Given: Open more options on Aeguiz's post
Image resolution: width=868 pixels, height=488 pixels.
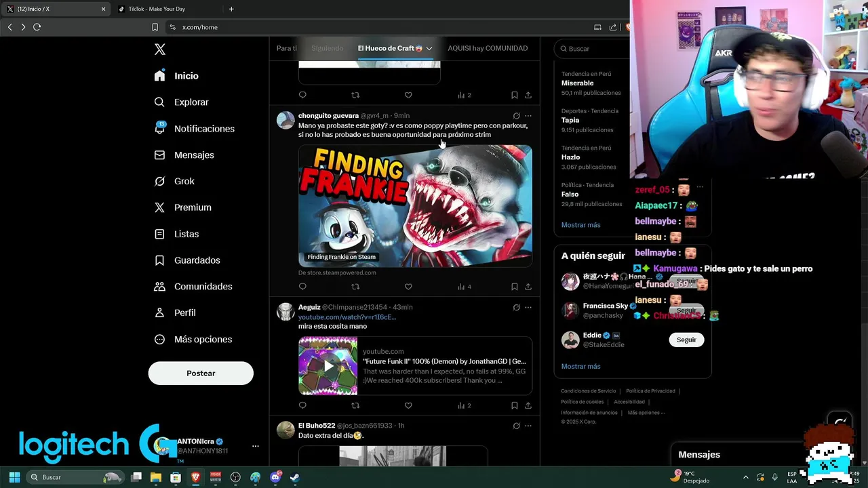Looking at the screenshot, I should 528,308.
